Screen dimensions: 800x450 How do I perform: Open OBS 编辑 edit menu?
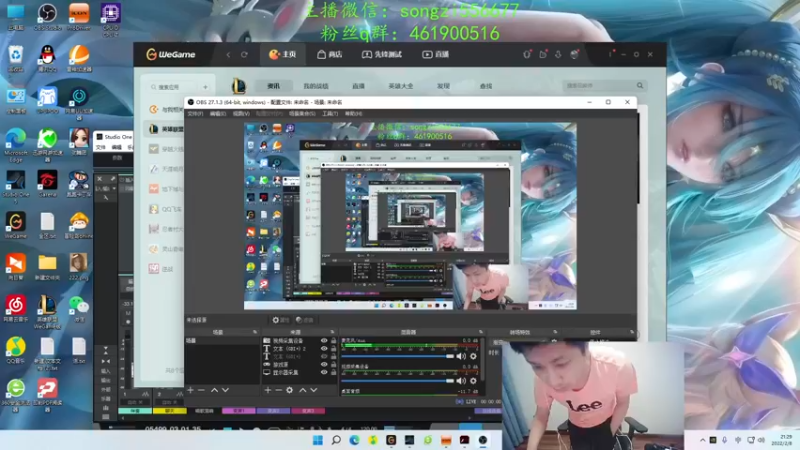click(218, 114)
